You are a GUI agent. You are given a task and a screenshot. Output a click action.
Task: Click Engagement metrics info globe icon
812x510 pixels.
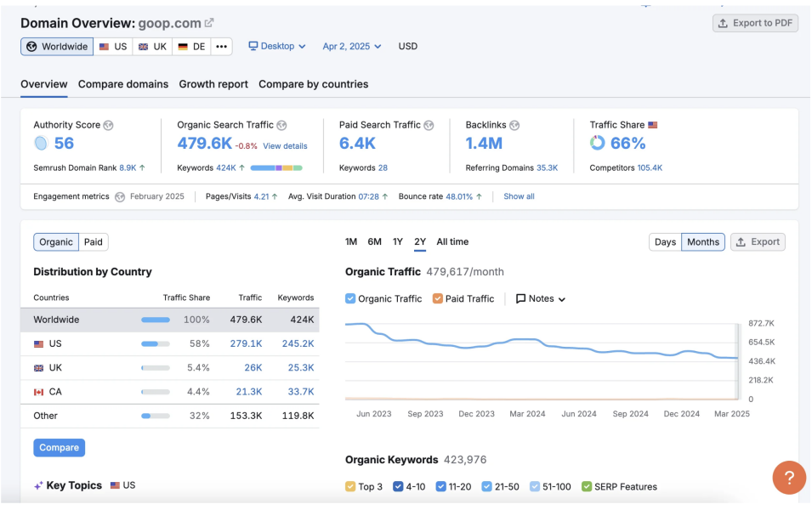120,196
